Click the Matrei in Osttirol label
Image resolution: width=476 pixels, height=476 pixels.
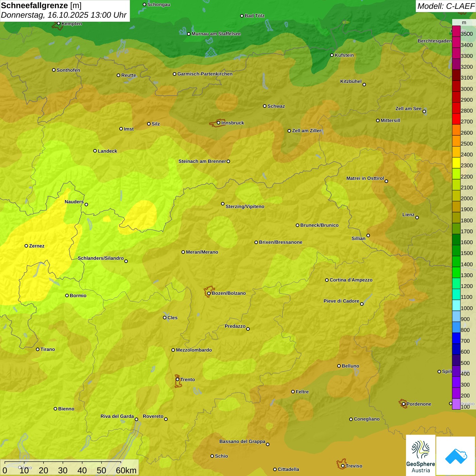coord(365,178)
